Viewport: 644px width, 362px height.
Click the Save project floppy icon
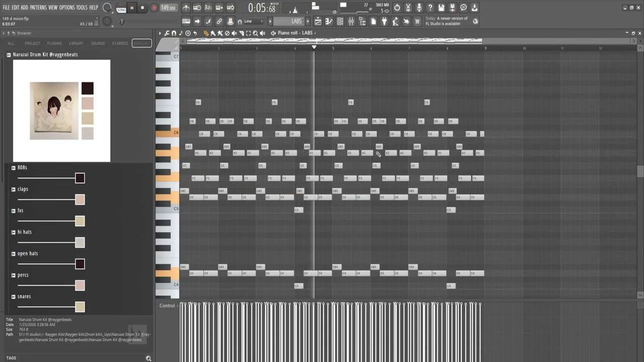tap(441, 8)
